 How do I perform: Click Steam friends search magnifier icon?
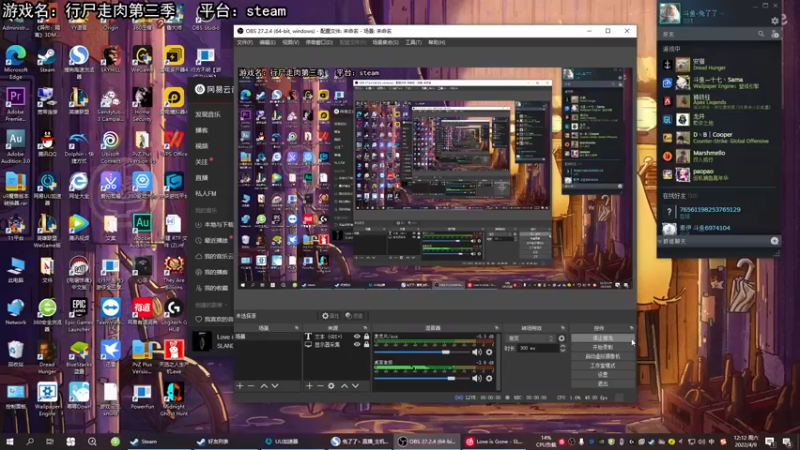(x=761, y=34)
